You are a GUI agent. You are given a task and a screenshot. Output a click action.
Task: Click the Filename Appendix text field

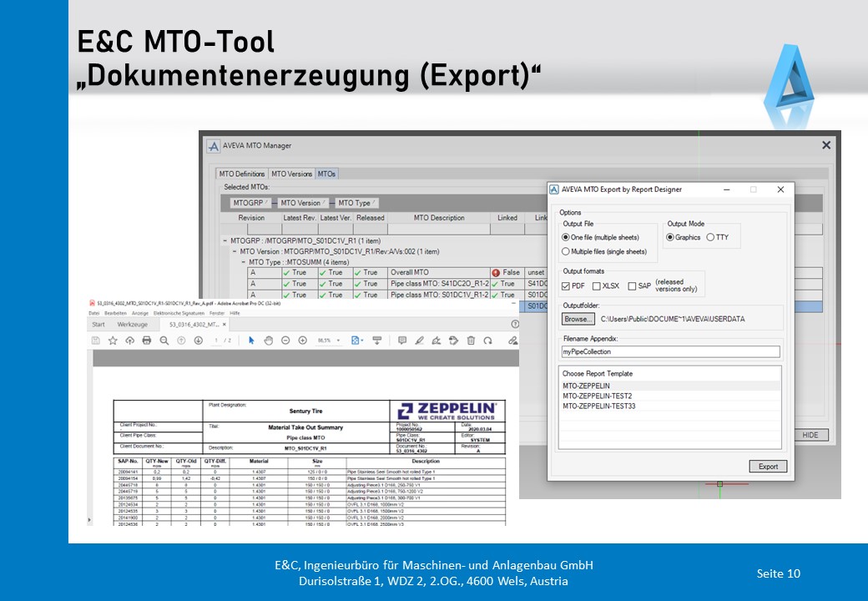pyautogui.click(x=671, y=351)
